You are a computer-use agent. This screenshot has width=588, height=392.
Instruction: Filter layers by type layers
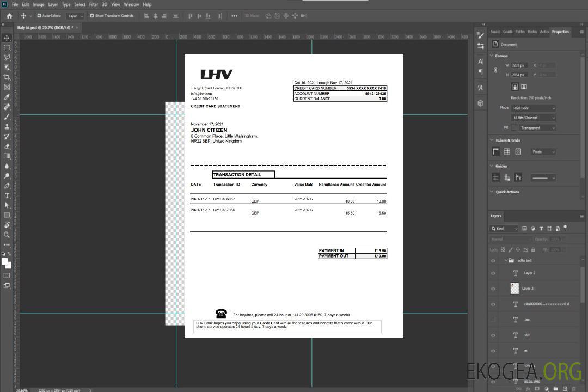[541, 229]
